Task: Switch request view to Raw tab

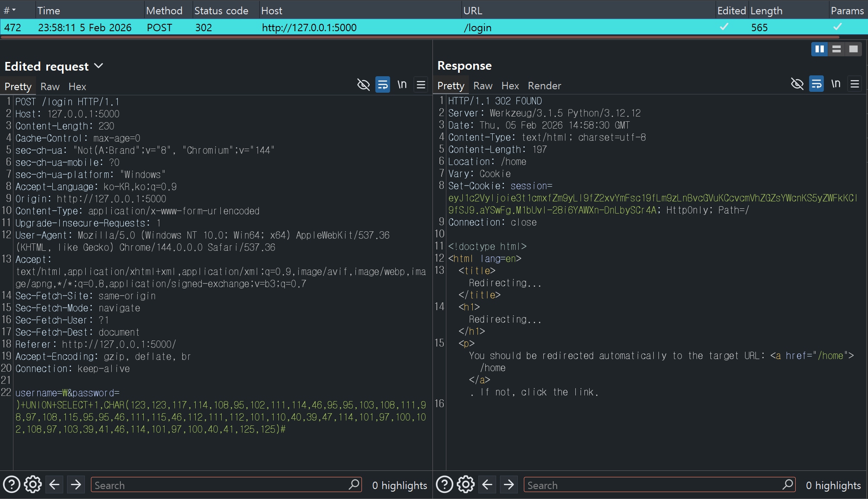Action: [x=50, y=87]
